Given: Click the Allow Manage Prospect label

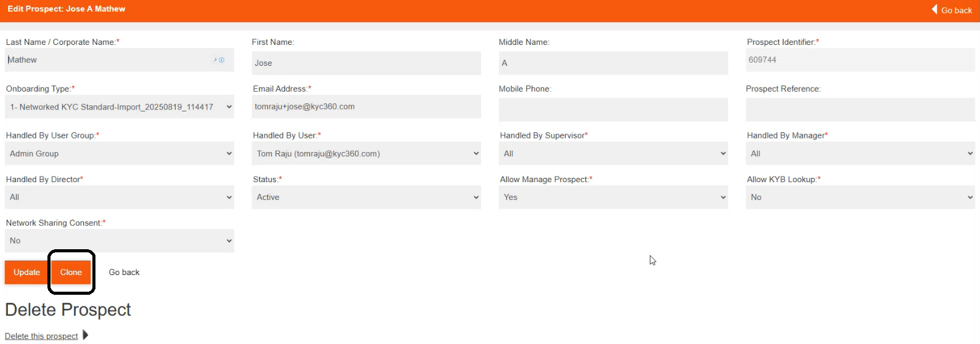Looking at the screenshot, I should point(546,179).
